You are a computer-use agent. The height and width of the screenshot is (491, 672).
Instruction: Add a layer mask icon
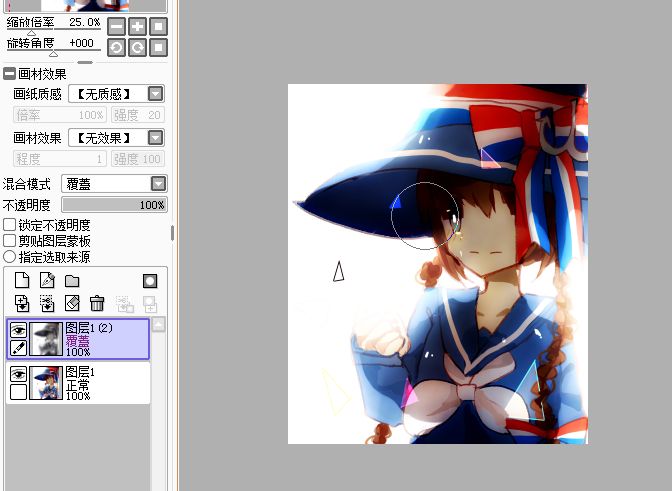150,281
